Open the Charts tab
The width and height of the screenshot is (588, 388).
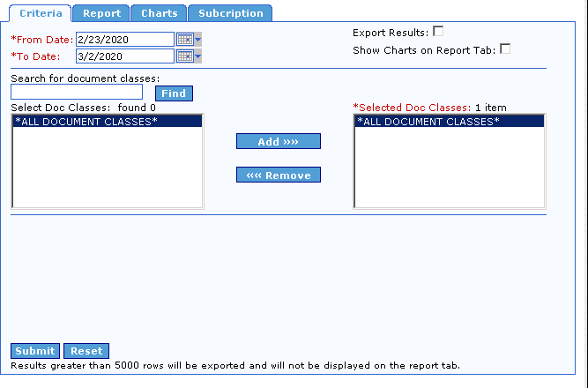[x=159, y=13]
